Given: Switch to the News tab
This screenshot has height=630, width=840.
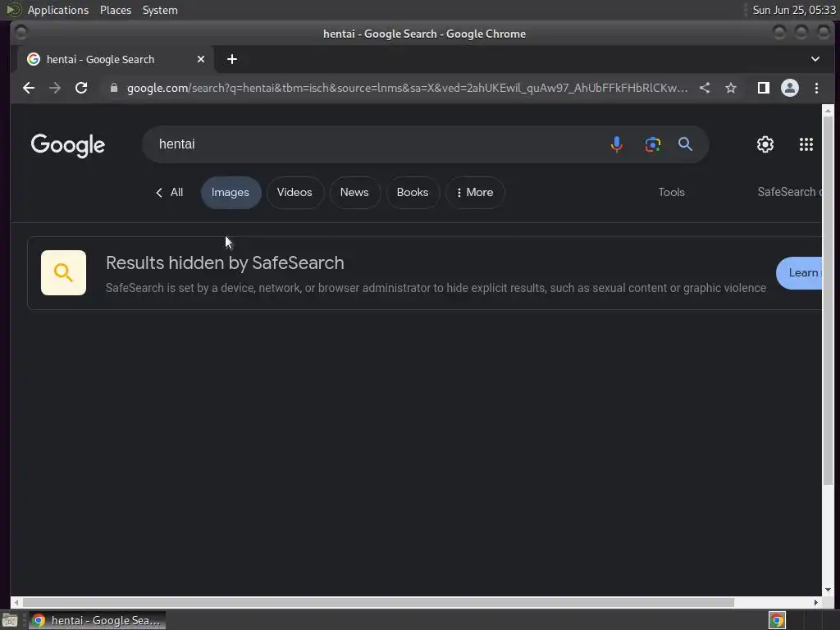Looking at the screenshot, I should pos(354,192).
